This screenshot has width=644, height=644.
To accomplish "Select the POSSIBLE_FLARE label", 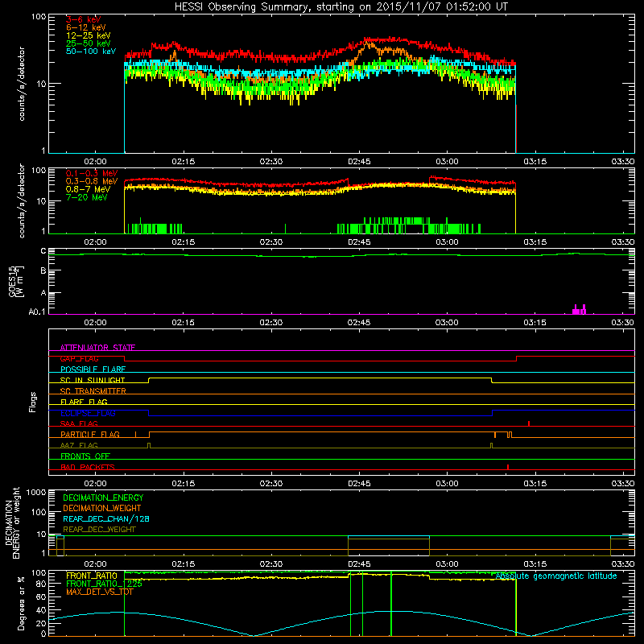I will pos(93,369).
